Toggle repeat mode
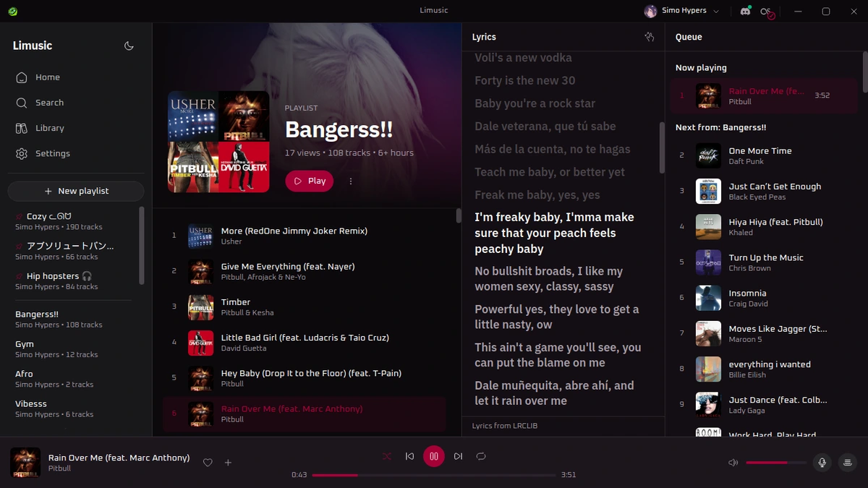 (x=481, y=456)
